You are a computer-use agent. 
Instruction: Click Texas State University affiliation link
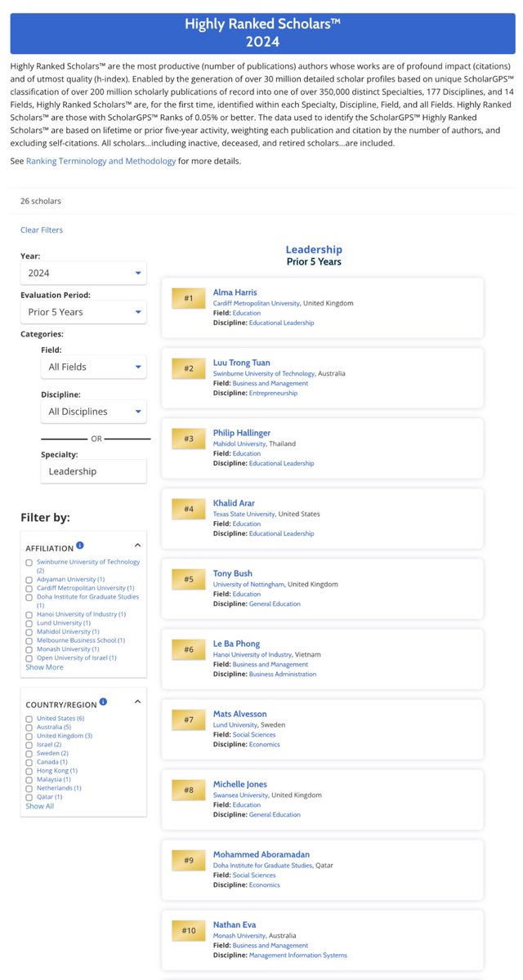244,514
